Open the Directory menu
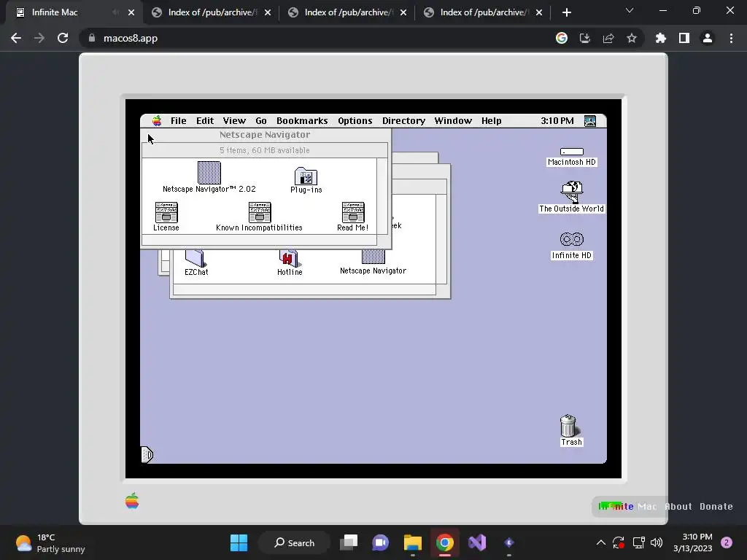 pyautogui.click(x=403, y=120)
